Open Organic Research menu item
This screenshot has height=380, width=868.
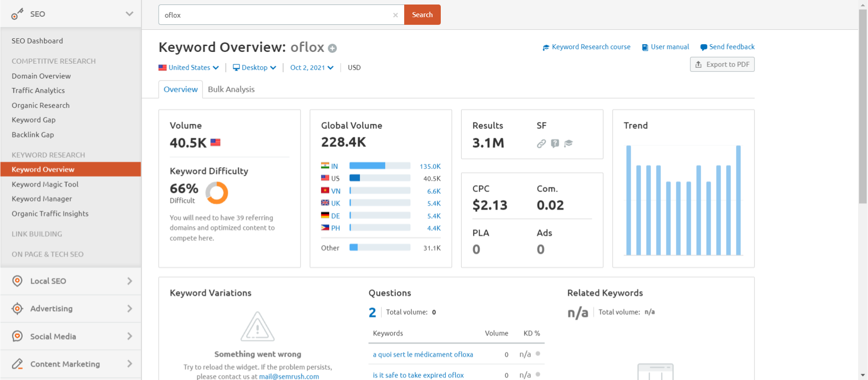coord(41,105)
